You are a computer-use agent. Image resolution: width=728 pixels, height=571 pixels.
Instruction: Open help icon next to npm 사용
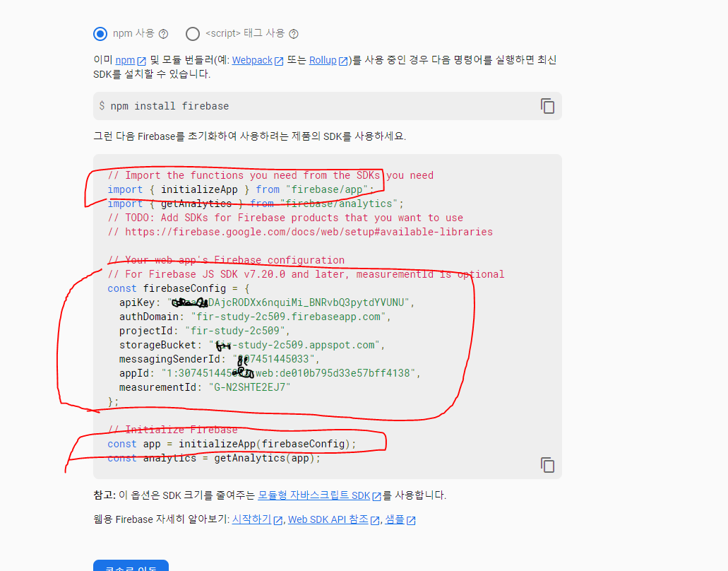163,34
